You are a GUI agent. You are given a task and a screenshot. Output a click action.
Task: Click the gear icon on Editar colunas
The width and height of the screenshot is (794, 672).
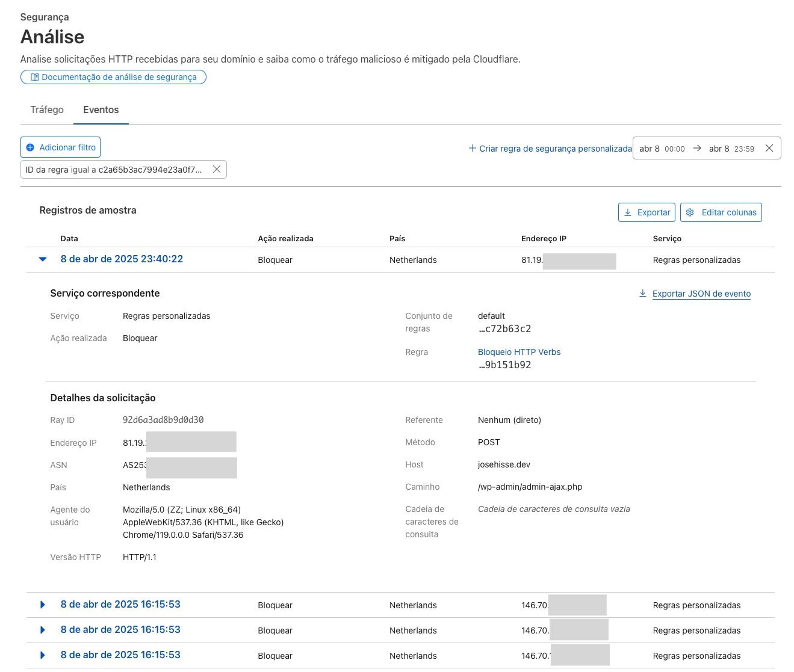690,212
